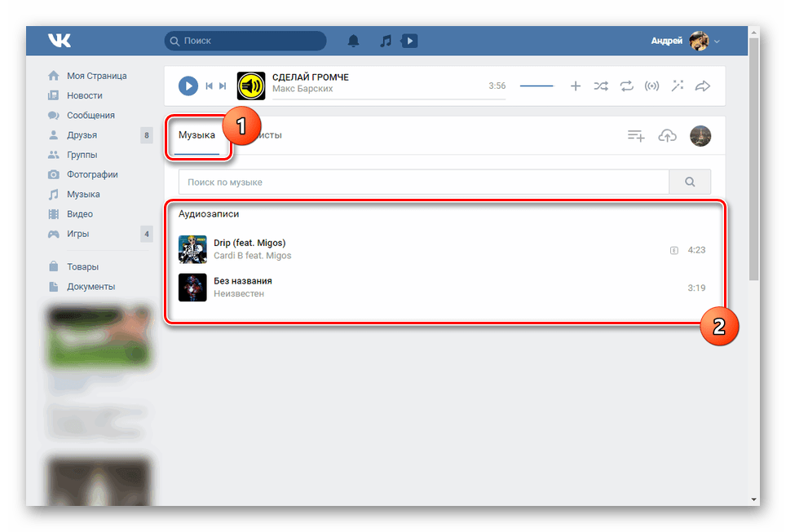786x532 pixels.
Task: Click scrollbar down arrow
Action: [x=754, y=499]
